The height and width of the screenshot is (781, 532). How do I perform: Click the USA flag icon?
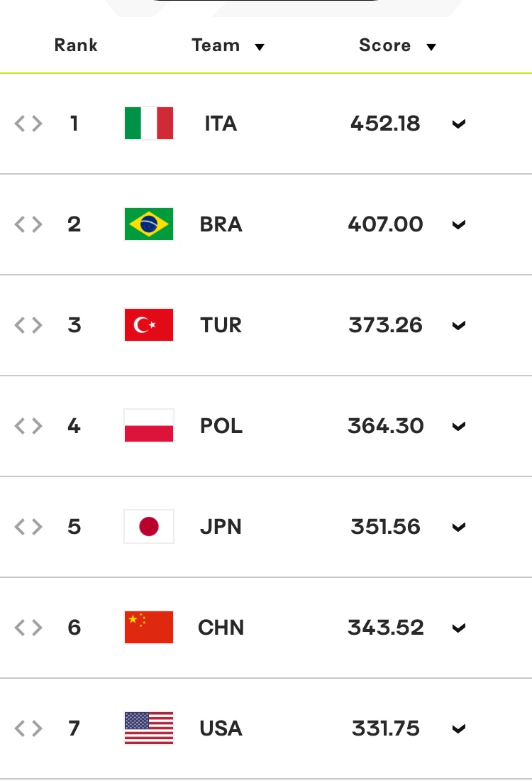(149, 728)
